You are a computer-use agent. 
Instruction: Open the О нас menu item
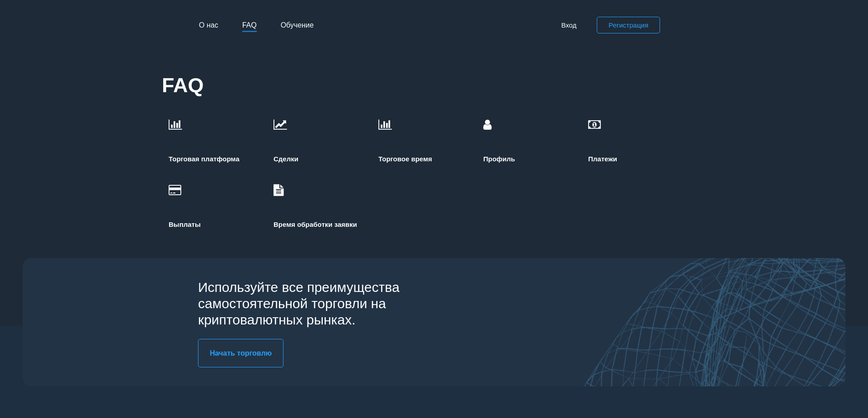pyautogui.click(x=208, y=25)
